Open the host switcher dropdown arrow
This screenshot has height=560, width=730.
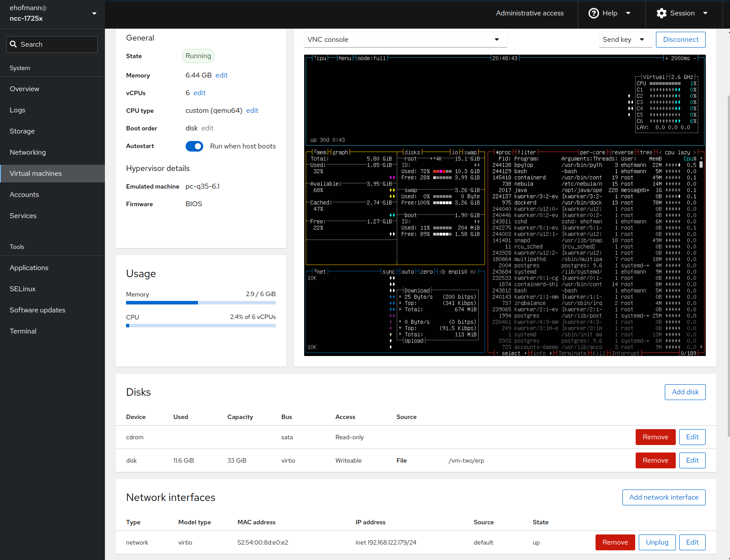coord(94,13)
